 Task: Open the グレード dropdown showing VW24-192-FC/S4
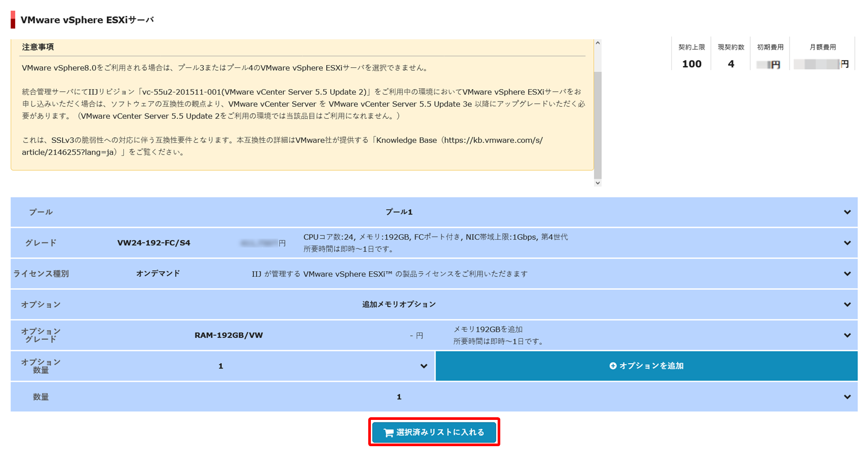pyautogui.click(x=434, y=243)
